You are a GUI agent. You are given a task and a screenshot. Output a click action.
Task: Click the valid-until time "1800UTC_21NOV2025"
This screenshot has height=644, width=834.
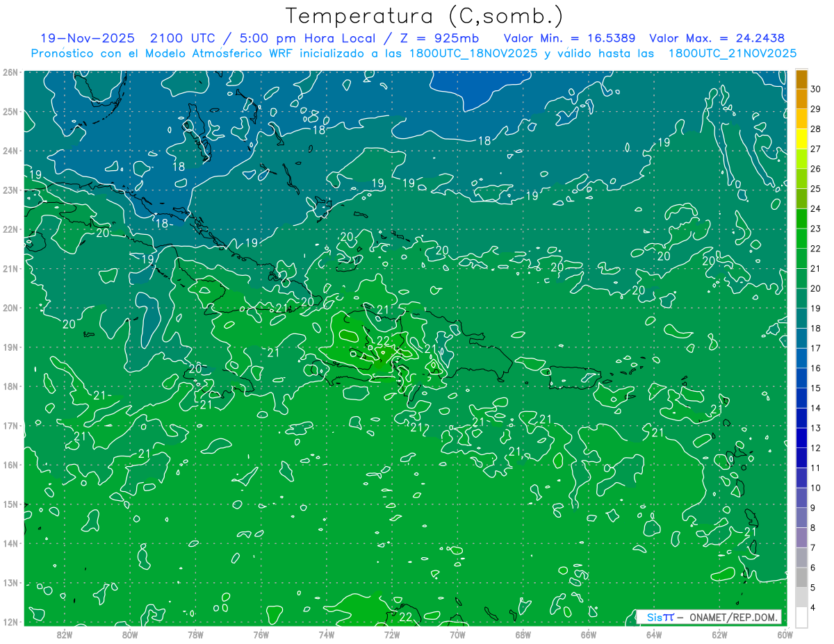[732, 53]
